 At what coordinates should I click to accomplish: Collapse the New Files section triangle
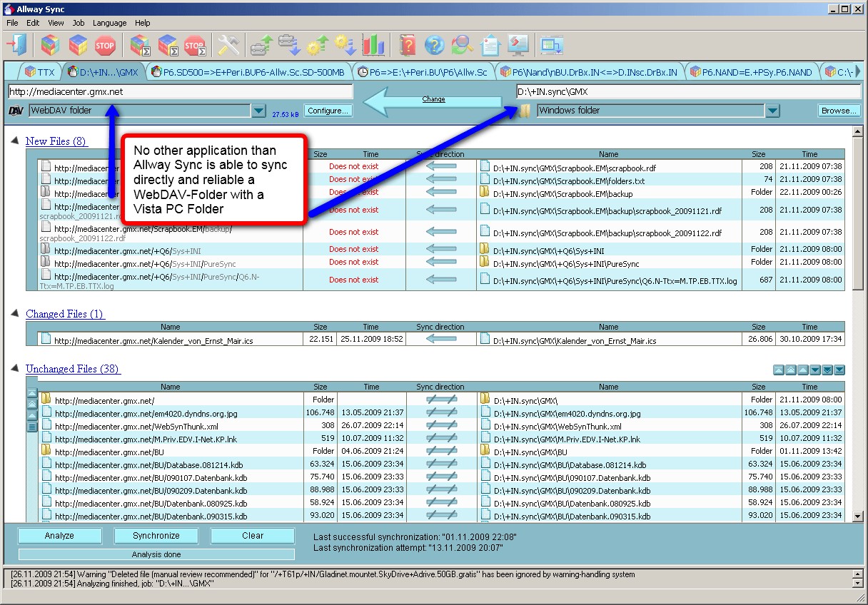pos(15,141)
